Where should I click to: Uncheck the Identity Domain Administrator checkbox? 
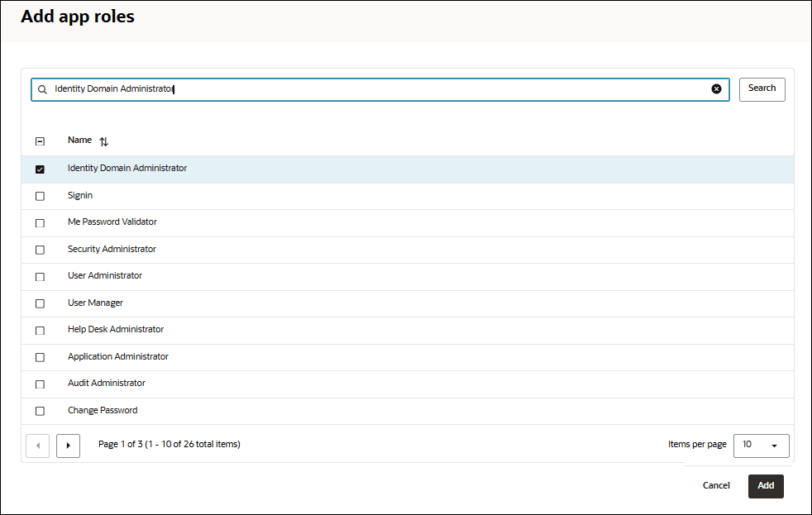point(40,169)
